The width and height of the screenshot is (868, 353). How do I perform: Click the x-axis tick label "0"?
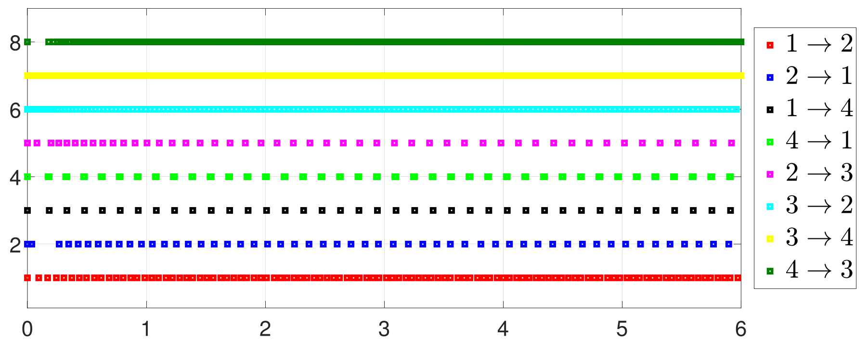[27, 329]
